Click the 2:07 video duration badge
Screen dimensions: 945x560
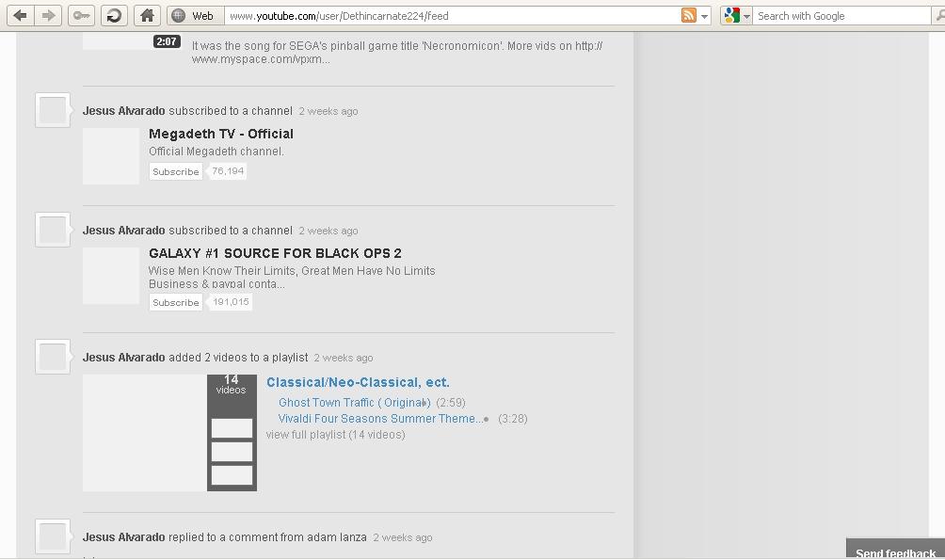coord(167,41)
